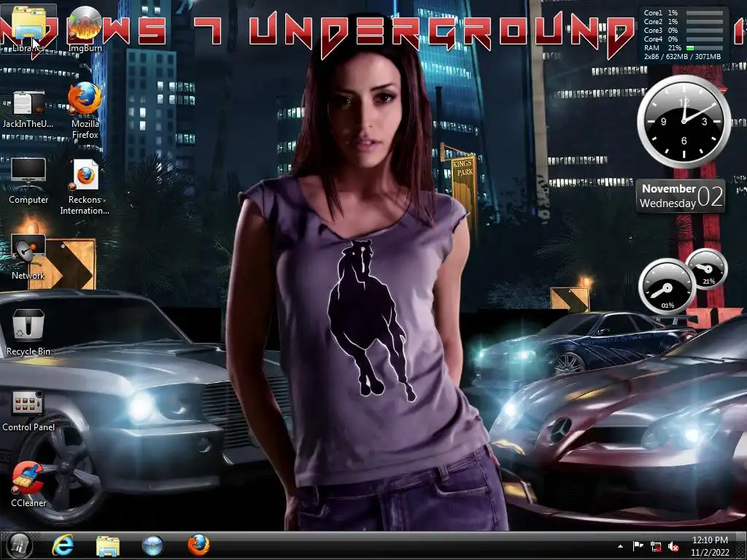The width and height of the screenshot is (747, 560).
Task: Open the Libraries desktop icon
Action: click(x=28, y=28)
